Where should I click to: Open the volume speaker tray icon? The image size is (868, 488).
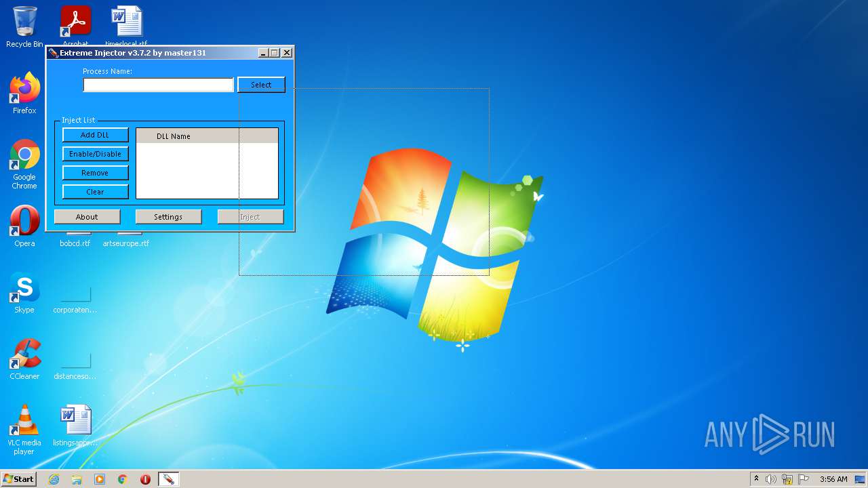click(770, 479)
